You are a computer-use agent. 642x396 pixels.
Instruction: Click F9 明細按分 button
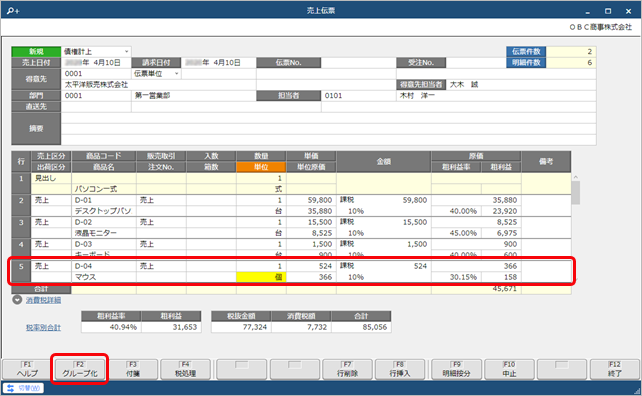pos(456,369)
